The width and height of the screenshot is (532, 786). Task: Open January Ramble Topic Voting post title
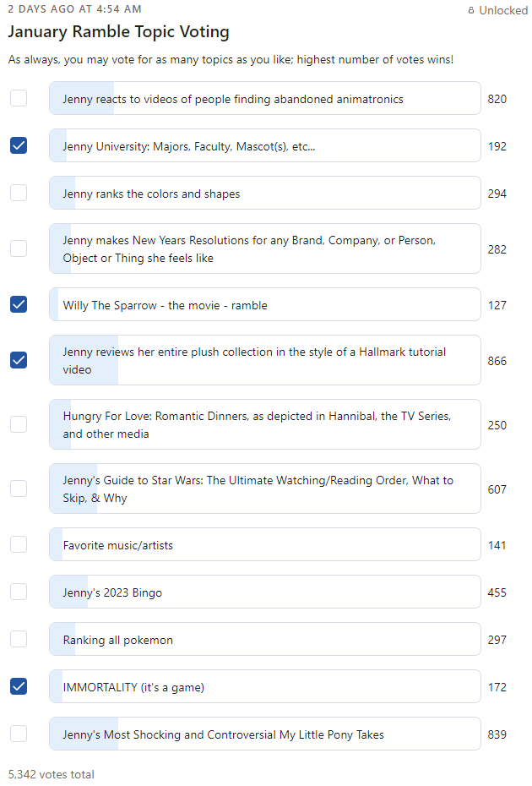(x=119, y=31)
